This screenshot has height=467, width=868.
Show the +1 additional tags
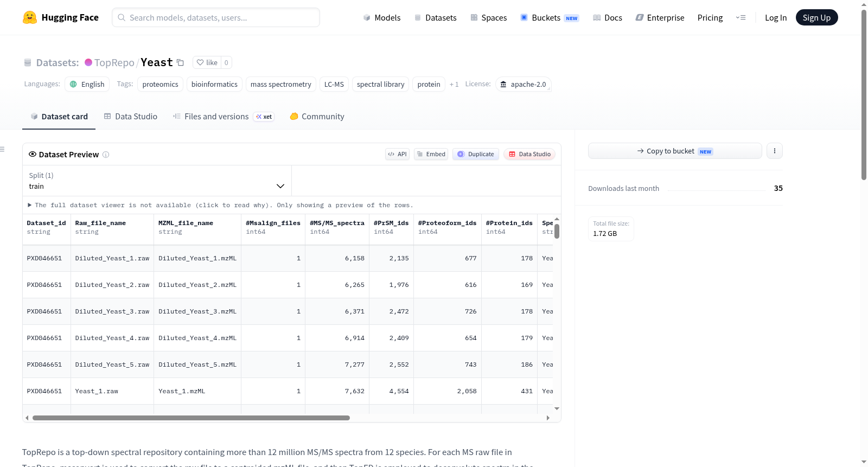454,84
